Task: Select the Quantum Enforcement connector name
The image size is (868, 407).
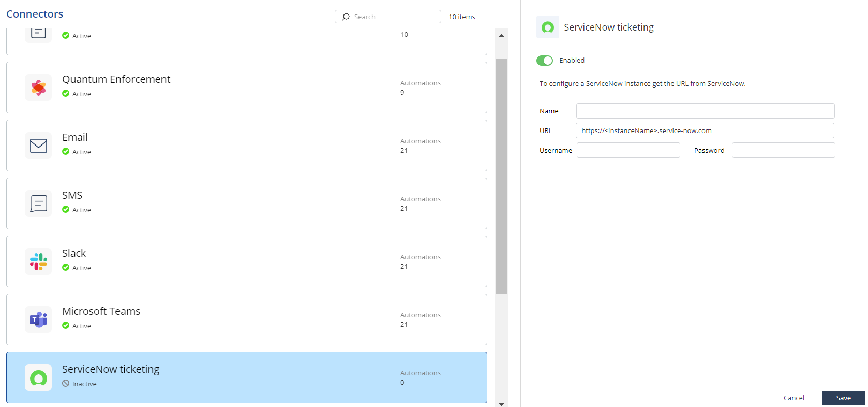Action: point(116,79)
